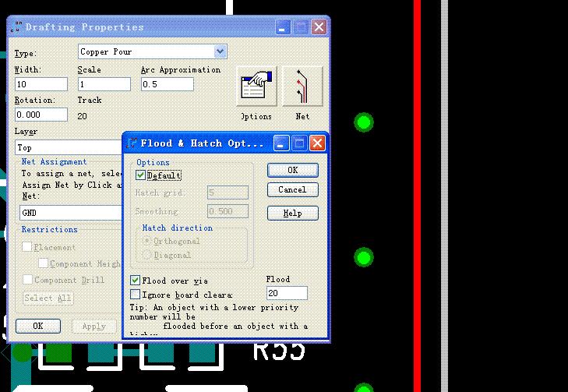Screen dimensions: 568x392
Task: Toggle the Placement restriction checkbox
Action: pos(27,247)
